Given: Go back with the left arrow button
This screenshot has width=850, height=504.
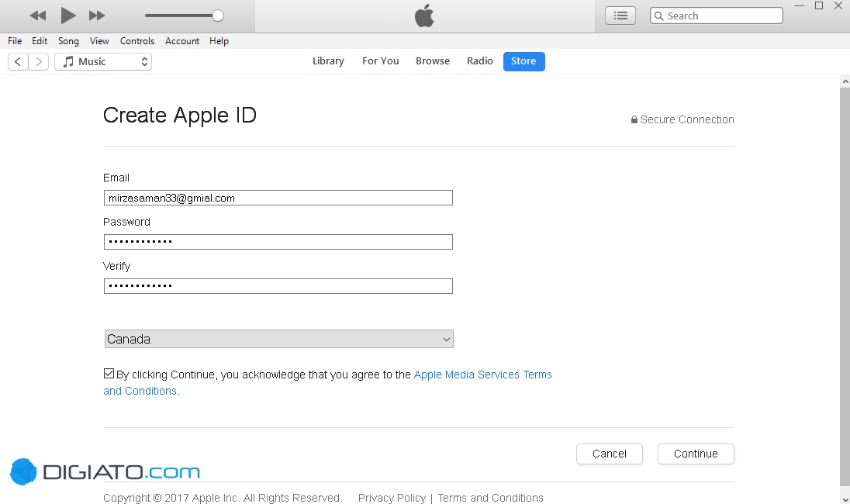Looking at the screenshot, I should 18,62.
